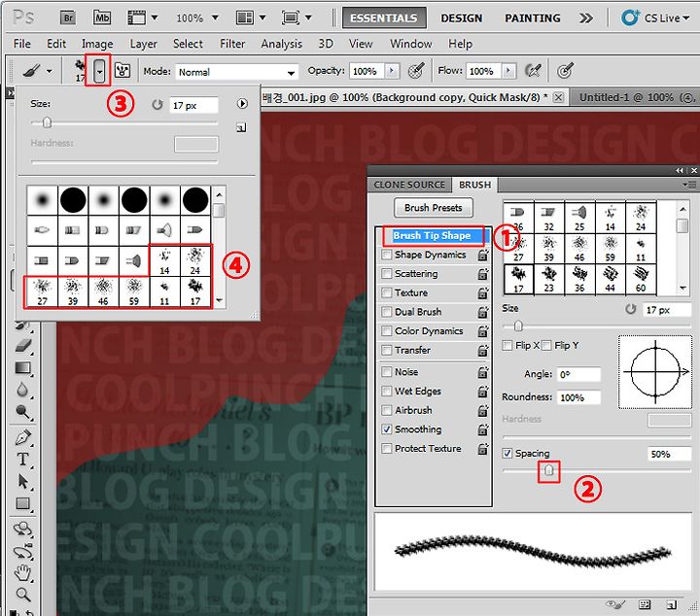Image resolution: width=700 pixels, height=616 pixels.
Task: Select the Horizontal Type tool
Action: click(x=22, y=460)
